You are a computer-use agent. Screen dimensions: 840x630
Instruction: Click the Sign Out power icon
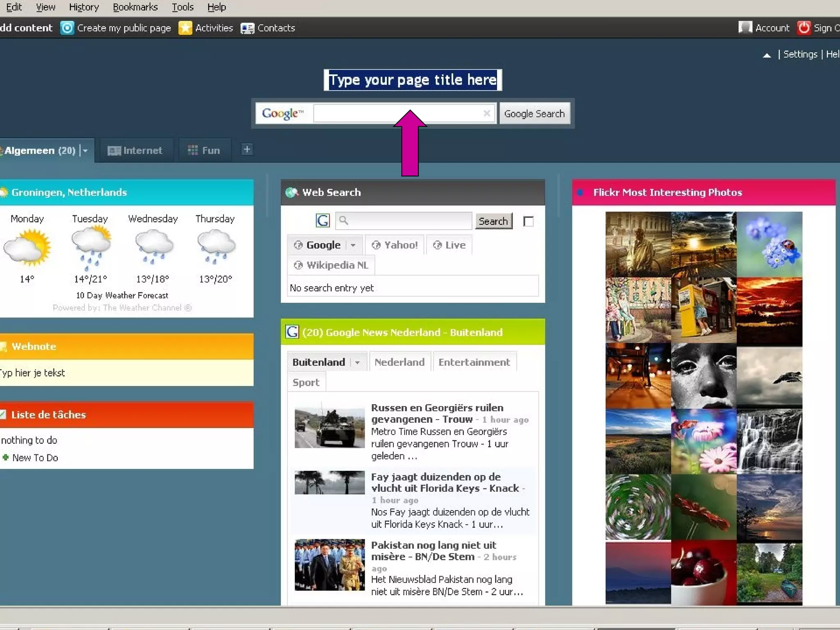[804, 28]
